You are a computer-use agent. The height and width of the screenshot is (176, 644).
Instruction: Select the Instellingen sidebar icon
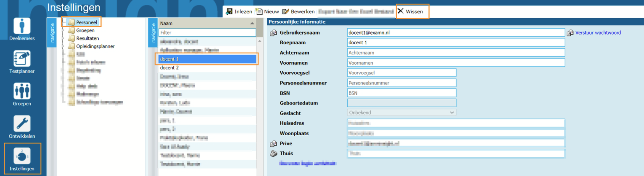[22, 156]
